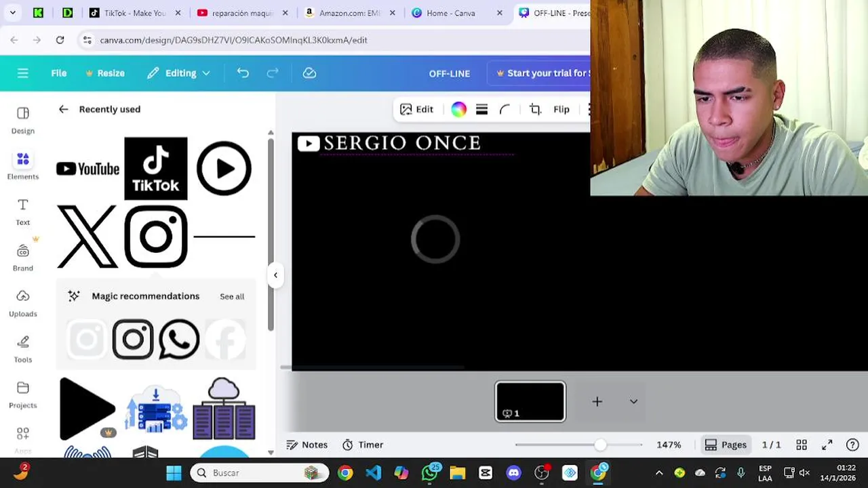Open the border style lines icon
Screen dimensions: 868x488
click(x=481, y=109)
